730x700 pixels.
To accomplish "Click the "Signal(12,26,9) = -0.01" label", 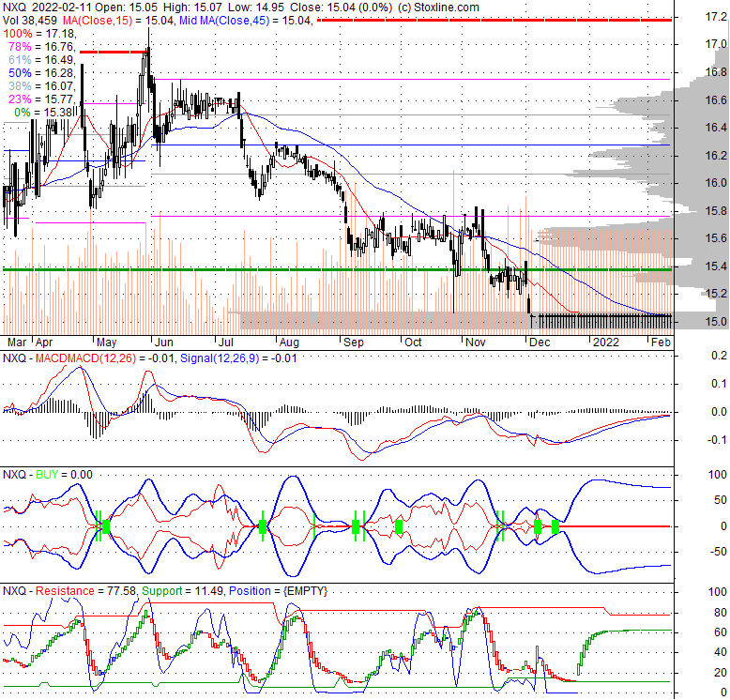I will tap(238, 358).
